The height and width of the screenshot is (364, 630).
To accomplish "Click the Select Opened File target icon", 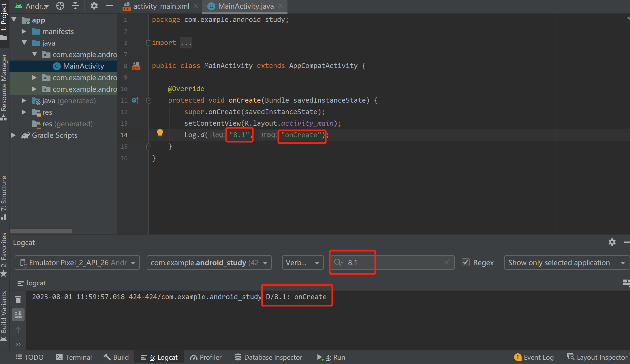I will 60,6.
